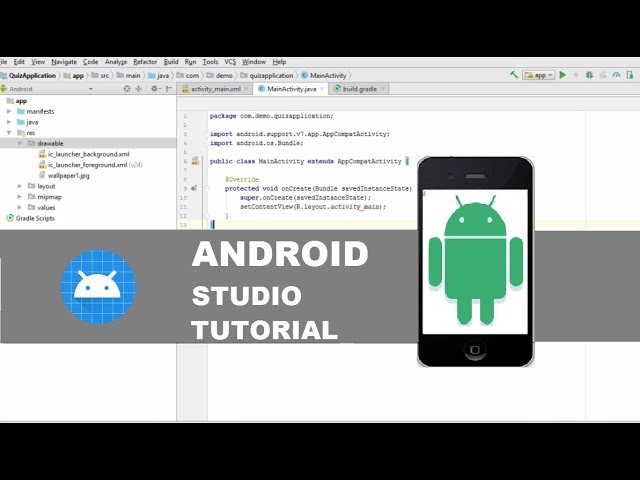Click the Profile app gauge icon
640x480 pixels.
point(616,75)
